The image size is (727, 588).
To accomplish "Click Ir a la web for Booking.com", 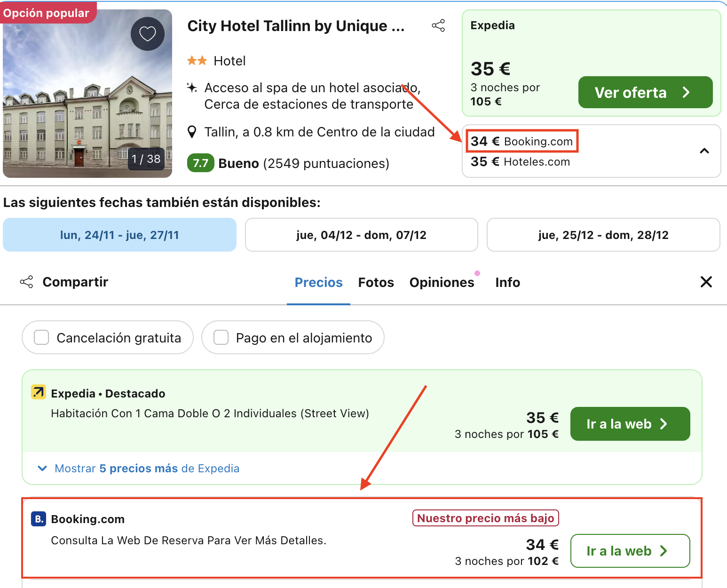I will (x=630, y=551).
